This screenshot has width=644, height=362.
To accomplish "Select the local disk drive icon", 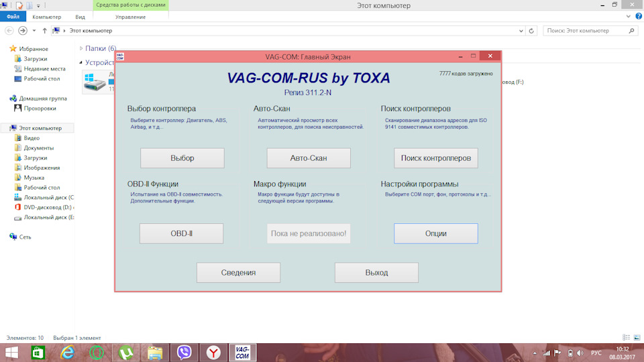I will (95, 82).
